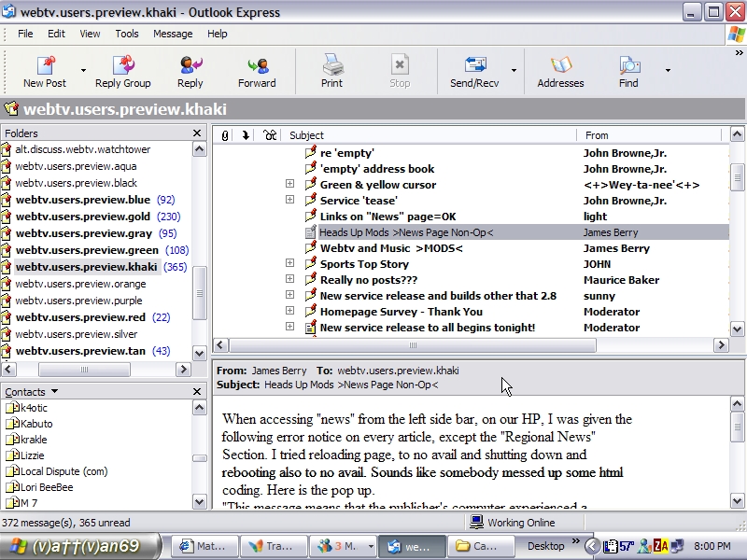
Task: Click the preview pane scrollbar down arrow
Action: tap(737, 501)
